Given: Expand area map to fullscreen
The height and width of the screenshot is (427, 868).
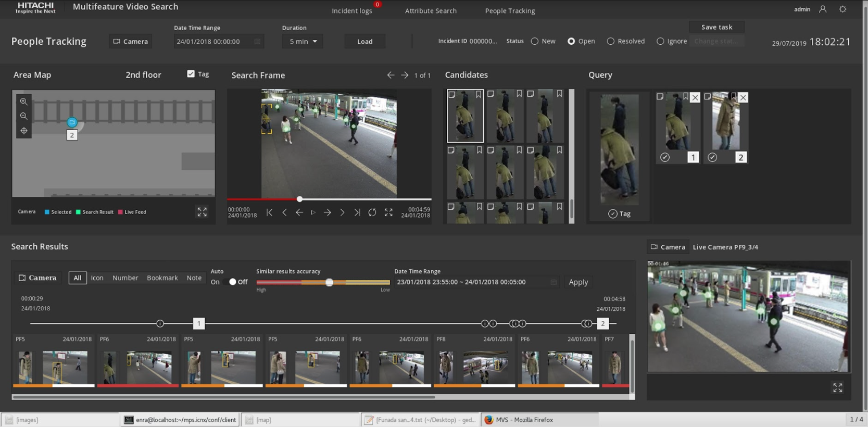Looking at the screenshot, I should 202,211.
